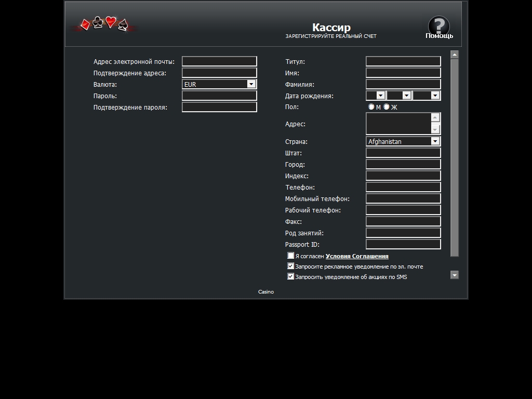Expand the Afghanistan country dropdown
532x399 pixels.
(435, 141)
